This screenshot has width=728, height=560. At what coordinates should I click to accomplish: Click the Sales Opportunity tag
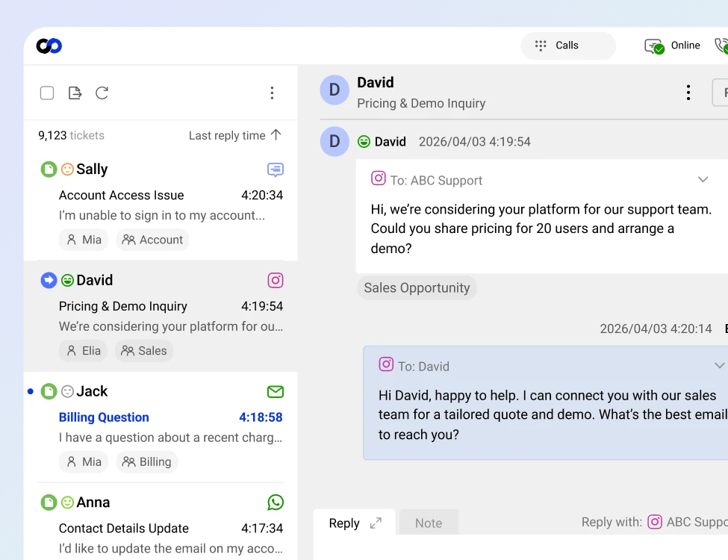[x=417, y=288]
